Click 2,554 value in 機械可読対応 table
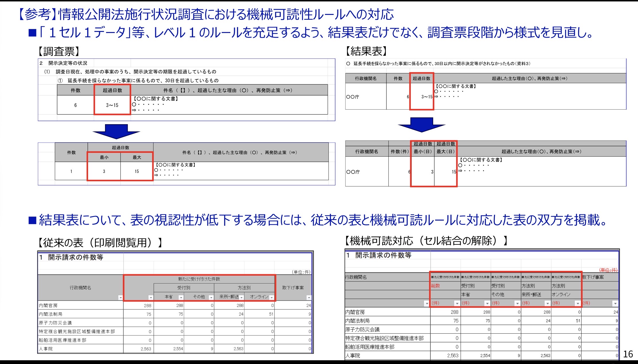The width and height of the screenshot is (638, 364). pos(485,355)
